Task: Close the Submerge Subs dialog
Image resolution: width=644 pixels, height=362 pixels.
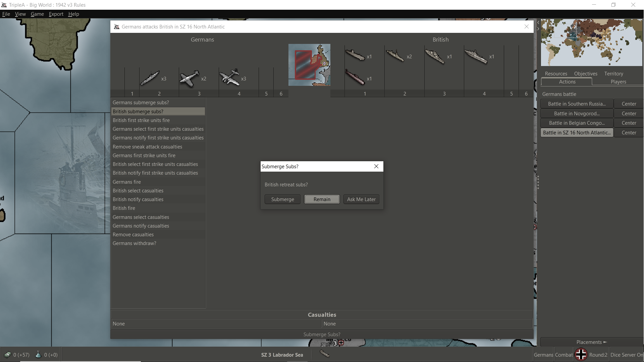Action: pyautogui.click(x=376, y=166)
